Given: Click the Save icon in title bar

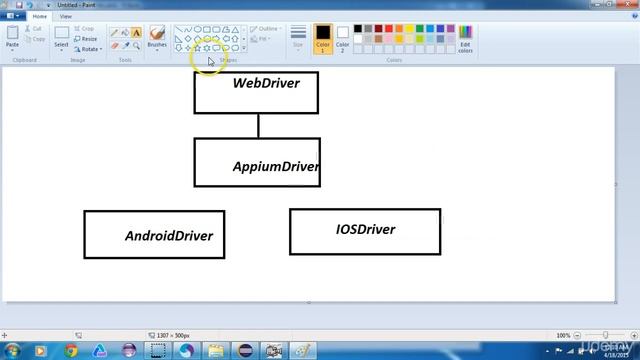Looking at the screenshot, I should (19, 5).
